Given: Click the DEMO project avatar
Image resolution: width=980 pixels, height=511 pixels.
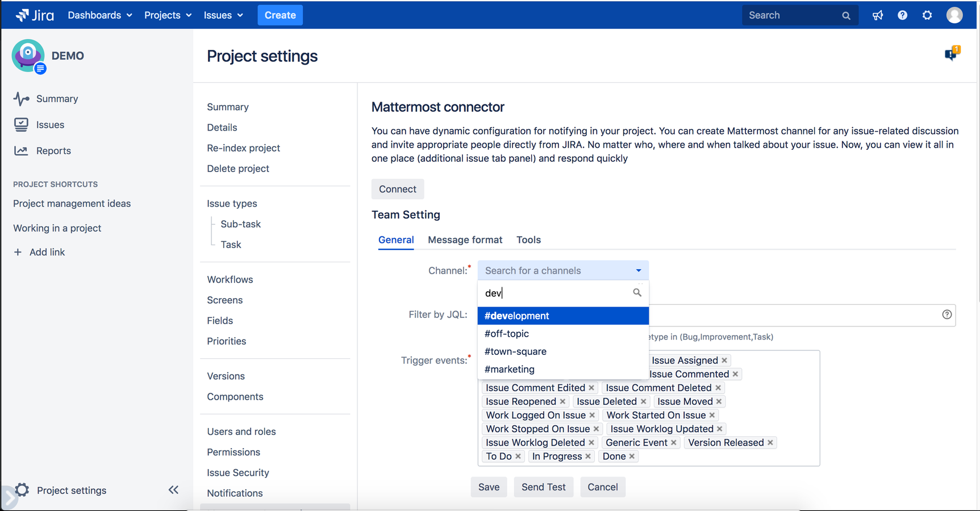Looking at the screenshot, I should click(x=28, y=56).
